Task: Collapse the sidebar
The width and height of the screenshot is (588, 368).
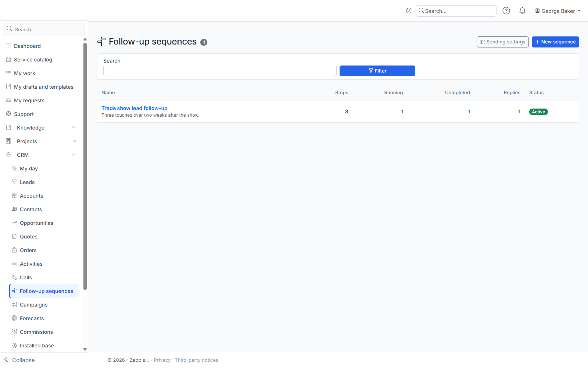Action: (x=19, y=360)
